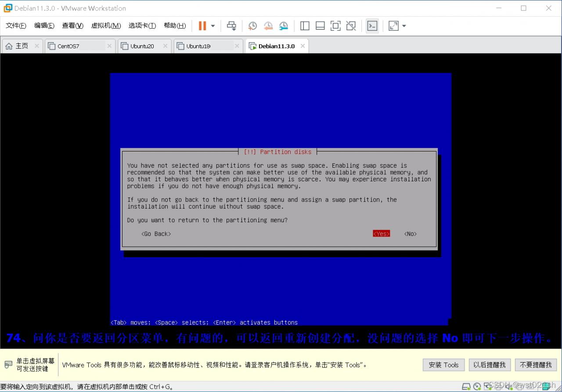This screenshot has width=562, height=392.
Task: Close the 主页 home tab
Action: point(36,46)
